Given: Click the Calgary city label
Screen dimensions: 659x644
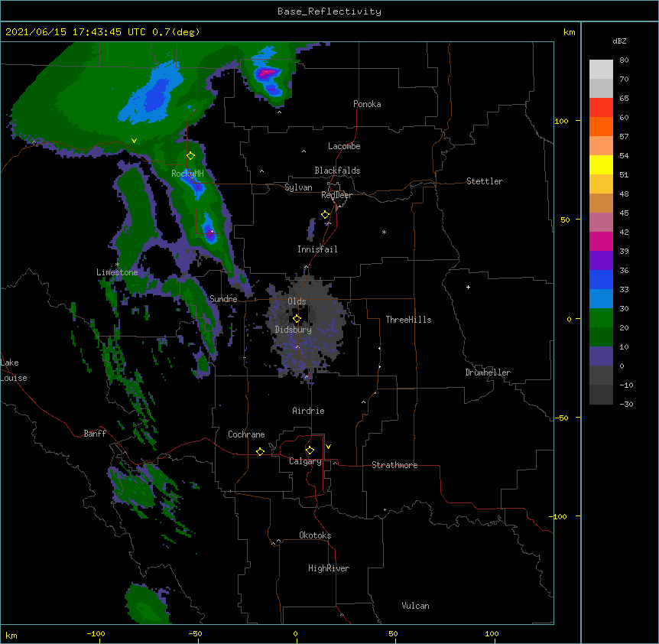Looking at the screenshot, I should [305, 461].
